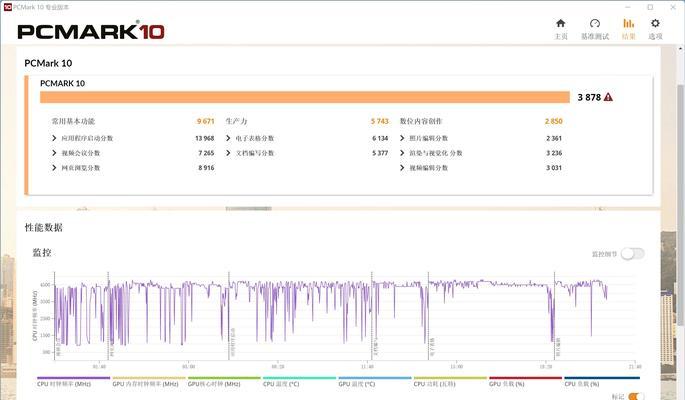Screen dimensions: 685x400
Task: Toggle GPU memory clock frequency (MHz) legend
Action: point(149,382)
